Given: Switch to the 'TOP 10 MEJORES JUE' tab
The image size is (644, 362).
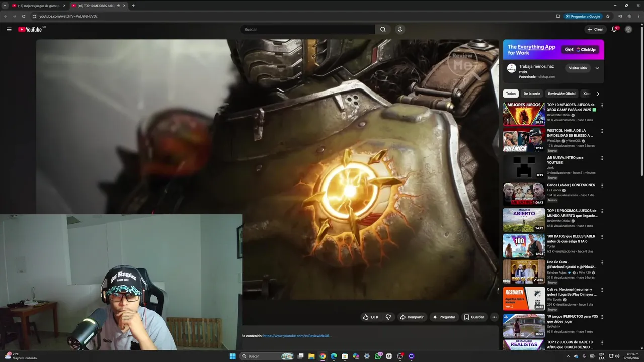Looking at the screenshot, I should (99, 6).
